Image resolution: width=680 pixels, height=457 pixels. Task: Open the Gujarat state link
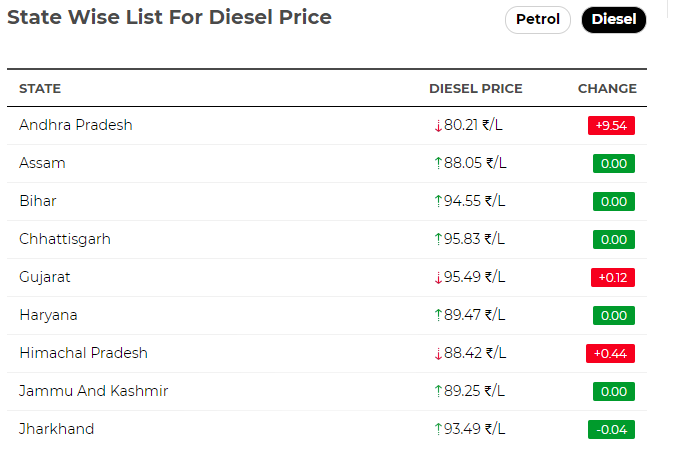coord(45,277)
